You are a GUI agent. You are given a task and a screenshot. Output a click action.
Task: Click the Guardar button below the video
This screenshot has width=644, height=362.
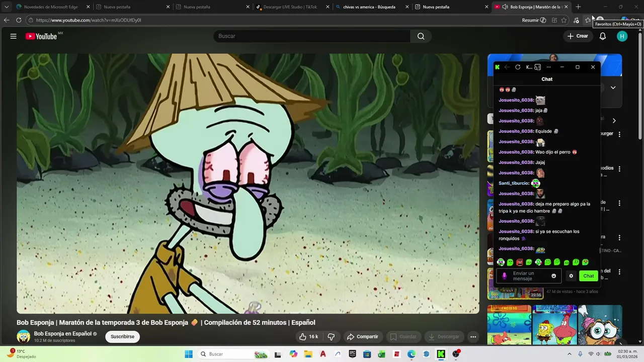pos(403,336)
